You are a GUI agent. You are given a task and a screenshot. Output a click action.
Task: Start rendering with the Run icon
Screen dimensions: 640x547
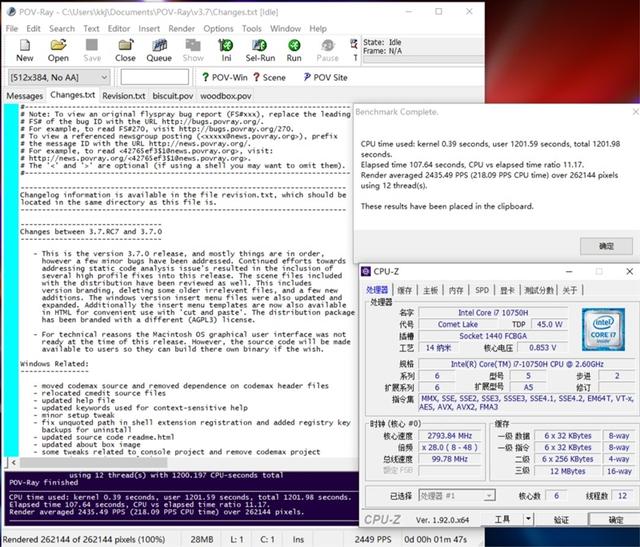(x=294, y=50)
